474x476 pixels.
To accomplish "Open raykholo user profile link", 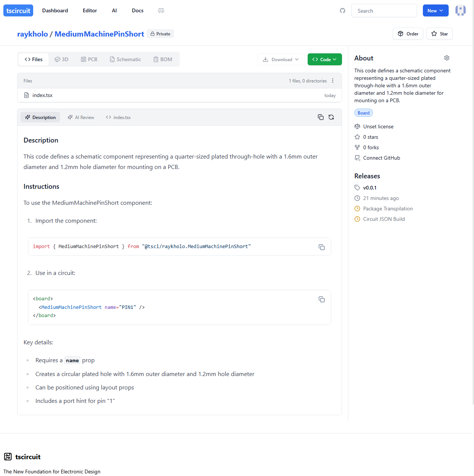I will [32, 34].
